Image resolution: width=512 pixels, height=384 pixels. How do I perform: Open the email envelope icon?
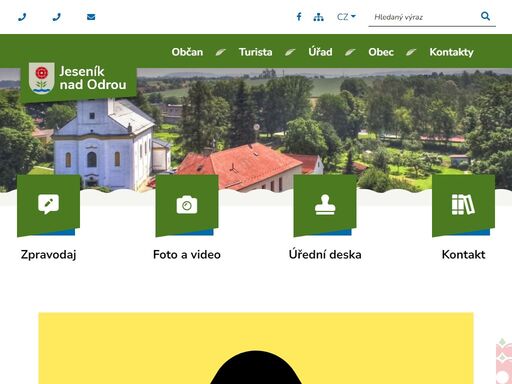91,17
